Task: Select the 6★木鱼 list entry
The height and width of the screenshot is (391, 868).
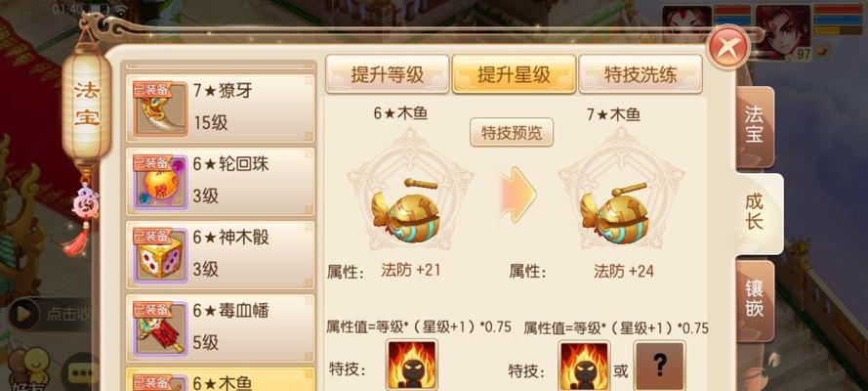Action: pos(221,379)
